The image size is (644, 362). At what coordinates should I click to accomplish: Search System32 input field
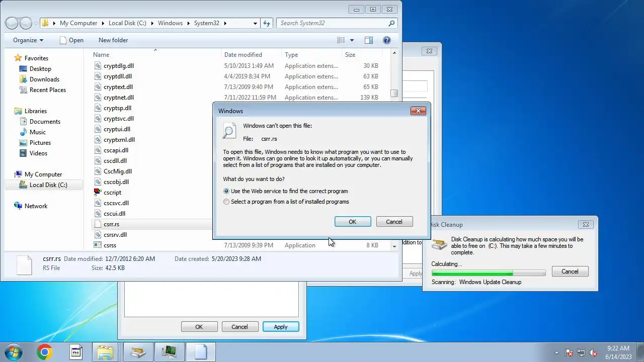(x=332, y=23)
